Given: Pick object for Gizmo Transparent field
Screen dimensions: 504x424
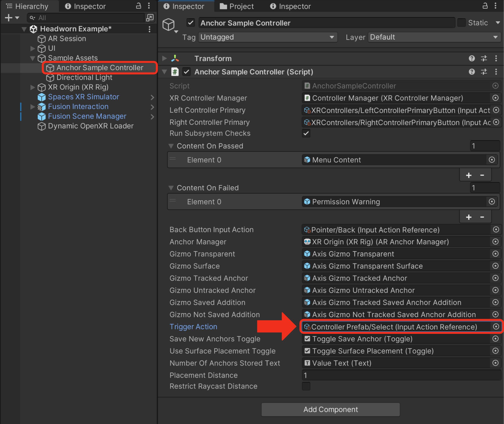Looking at the screenshot, I should 495,254.
